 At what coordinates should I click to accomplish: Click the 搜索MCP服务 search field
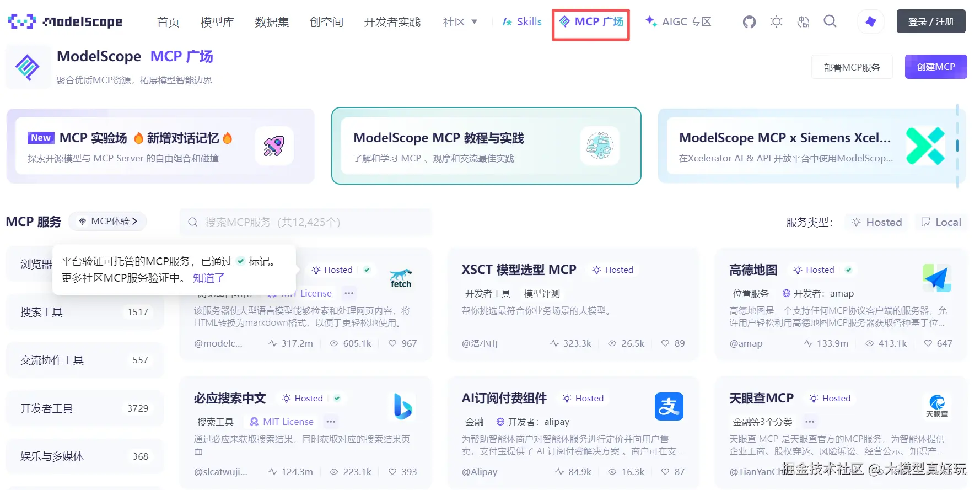(306, 222)
